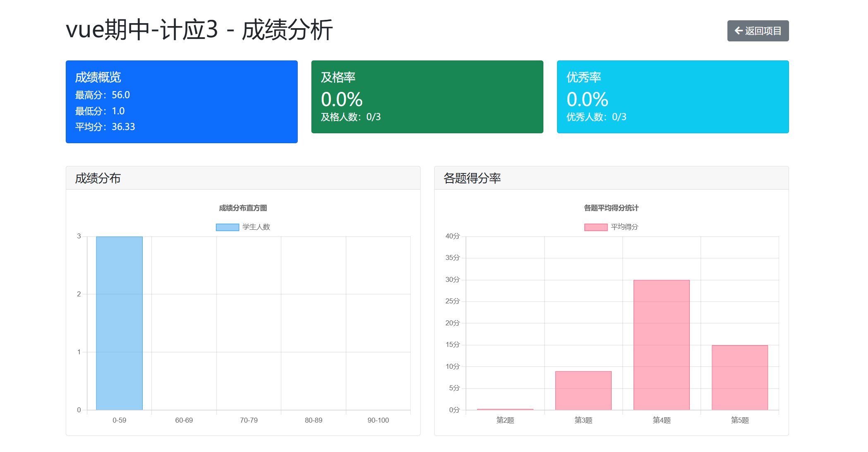Image resolution: width=868 pixels, height=452 pixels.
Task: Click the 平均分：36.33 value
Action: tap(105, 127)
